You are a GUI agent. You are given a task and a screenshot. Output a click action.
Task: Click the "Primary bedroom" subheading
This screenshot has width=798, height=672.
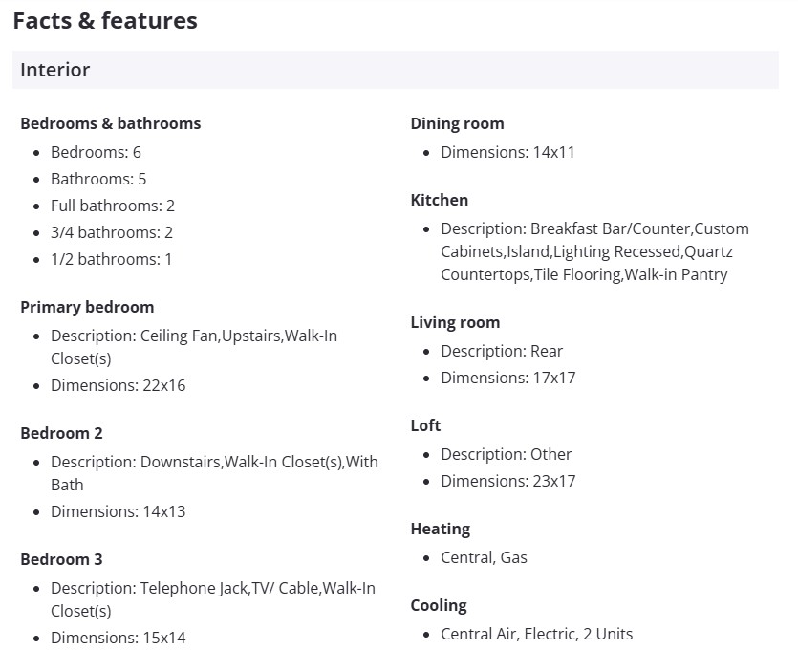(x=87, y=307)
